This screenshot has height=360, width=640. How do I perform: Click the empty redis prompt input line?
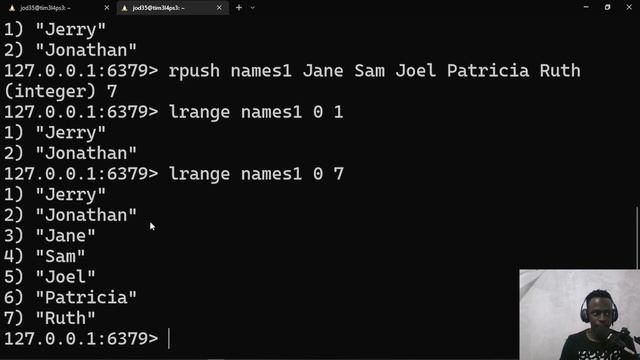click(x=87, y=339)
